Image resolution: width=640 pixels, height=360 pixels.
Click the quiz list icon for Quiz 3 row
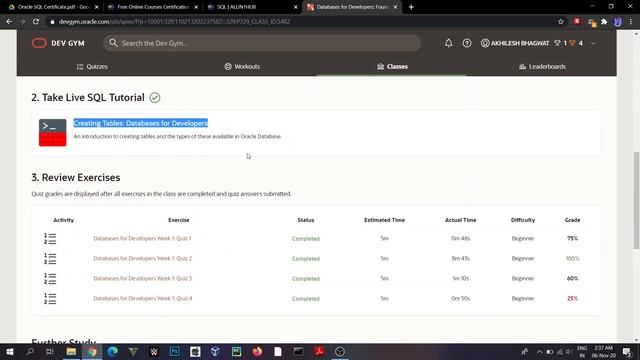(50, 278)
